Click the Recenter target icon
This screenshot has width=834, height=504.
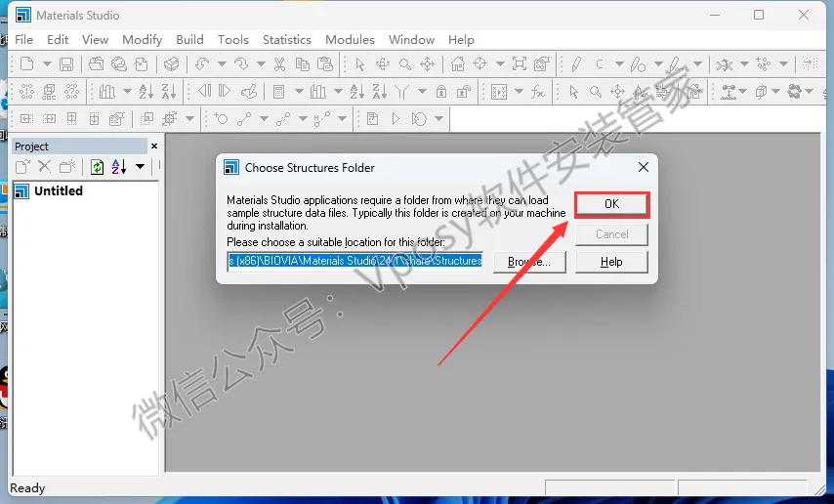pos(480,64)
